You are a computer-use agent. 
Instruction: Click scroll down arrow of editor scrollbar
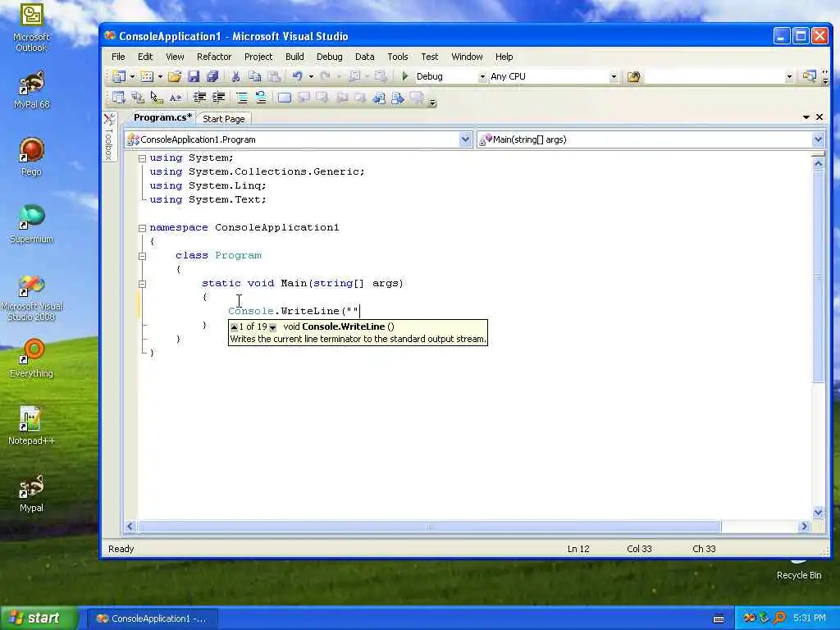(818, 512)
